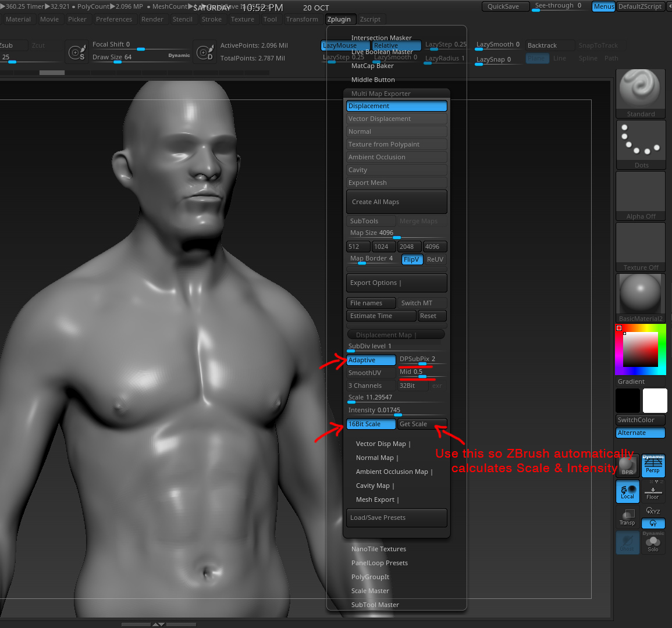
Task: Open the Render menu
Action: [x=152, y=19]
